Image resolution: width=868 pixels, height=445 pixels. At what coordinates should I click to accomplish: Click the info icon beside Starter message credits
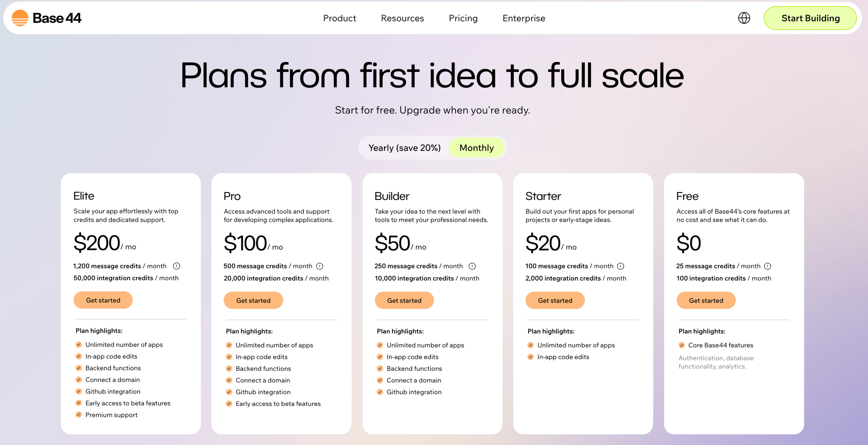[x=621, y=266]
